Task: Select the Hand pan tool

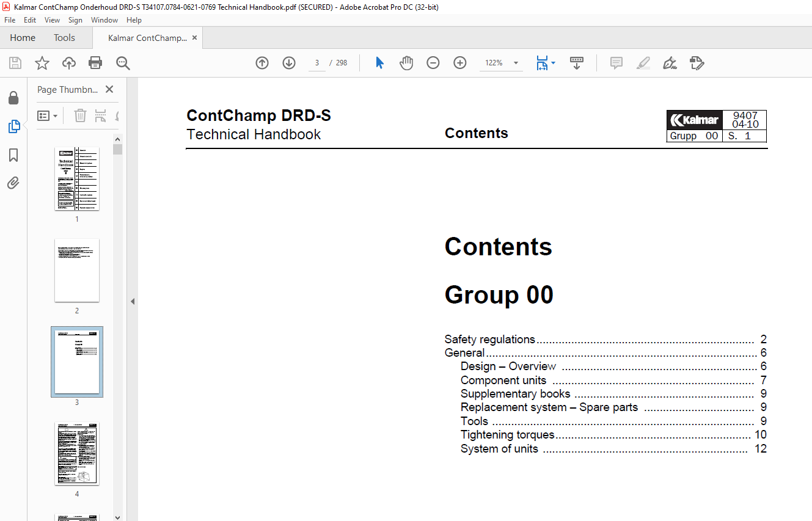Action: pos(406,63)
